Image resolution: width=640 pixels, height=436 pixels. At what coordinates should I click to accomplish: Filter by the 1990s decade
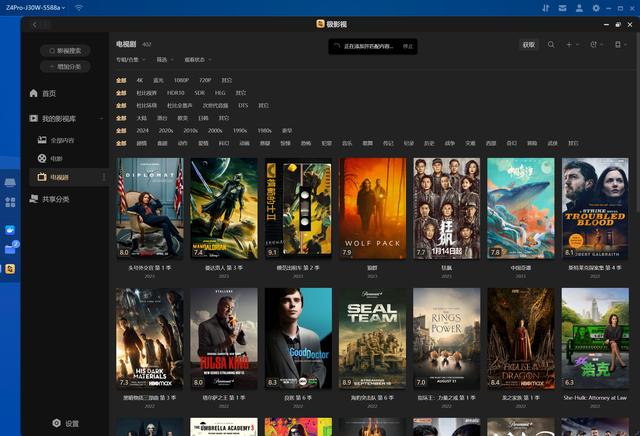240,131
